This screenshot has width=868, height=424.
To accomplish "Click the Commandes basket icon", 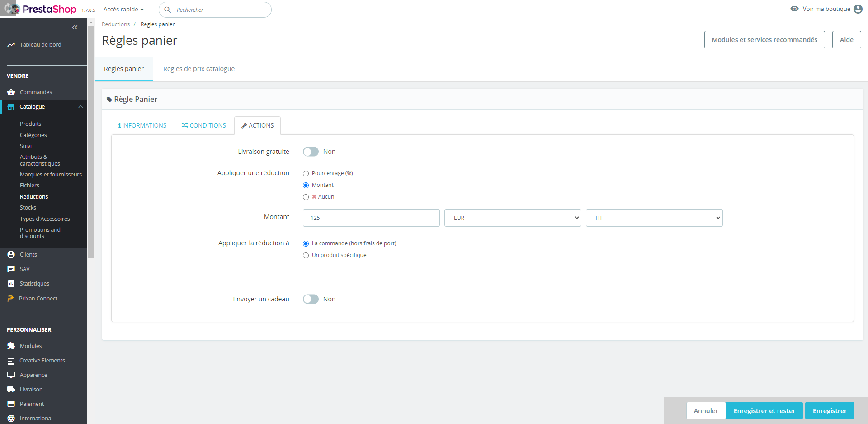I will pyautogui.click(x=11, y=92).
